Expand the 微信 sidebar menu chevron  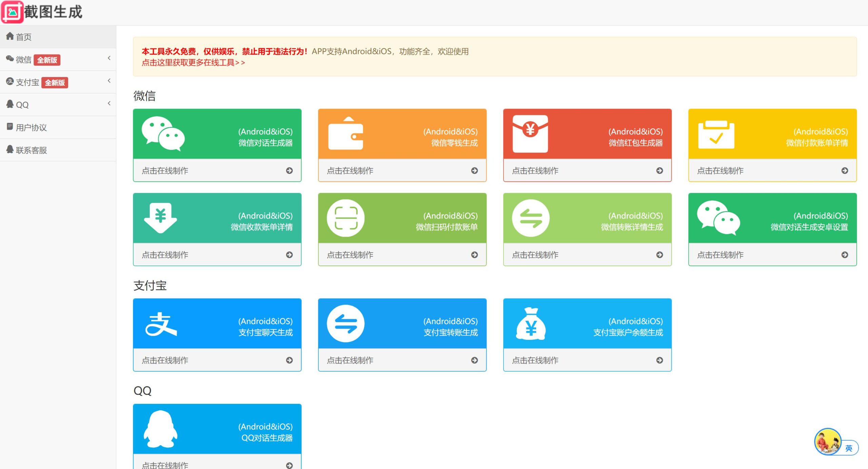[109, 58]
